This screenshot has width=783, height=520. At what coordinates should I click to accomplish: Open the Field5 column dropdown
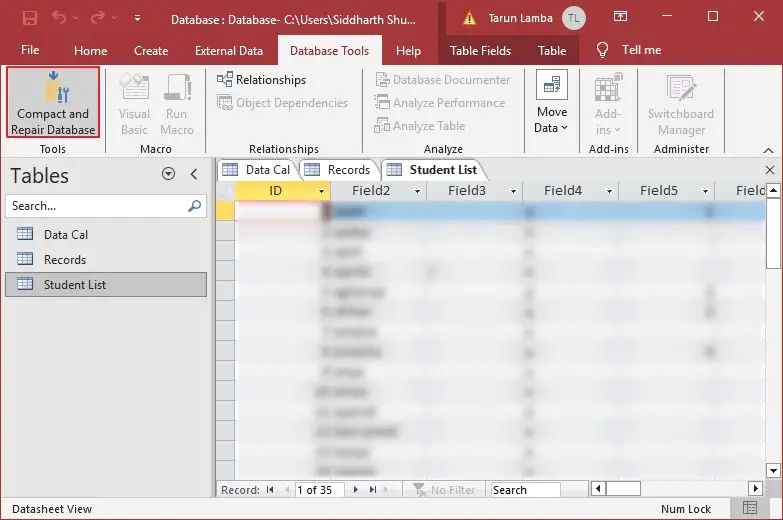[x=705, y=191]
